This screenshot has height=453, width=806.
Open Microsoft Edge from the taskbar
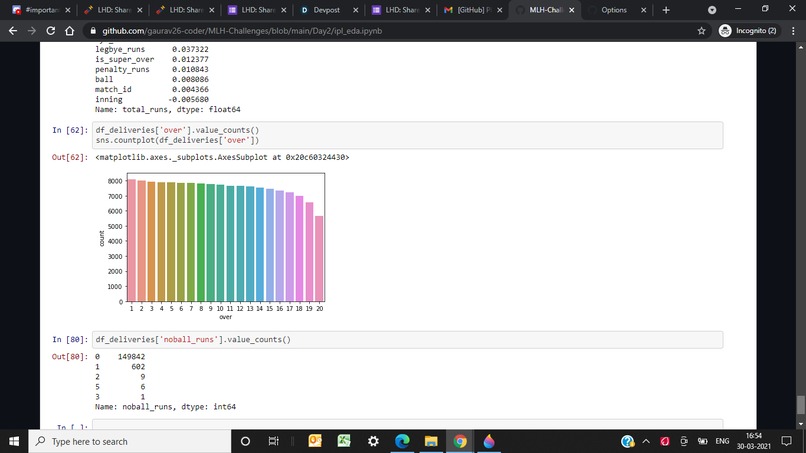(402, 441)
